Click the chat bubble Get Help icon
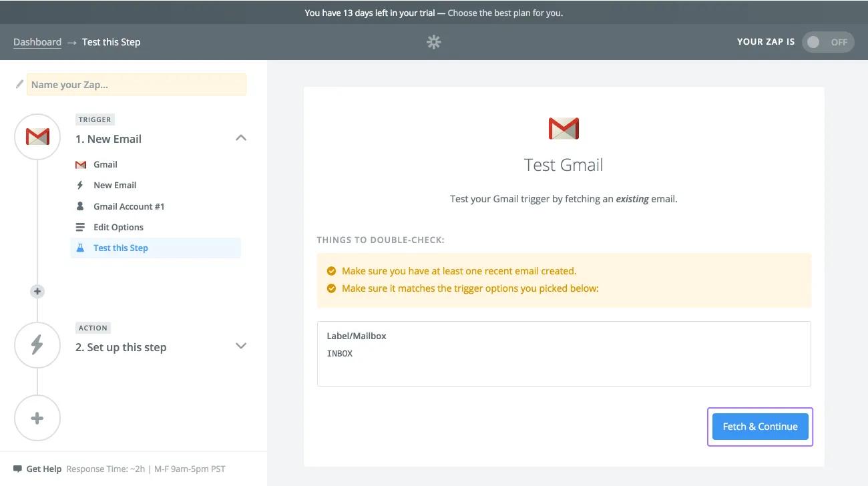The width and height of the screenshot is (868, 486). tap(17, 469)
